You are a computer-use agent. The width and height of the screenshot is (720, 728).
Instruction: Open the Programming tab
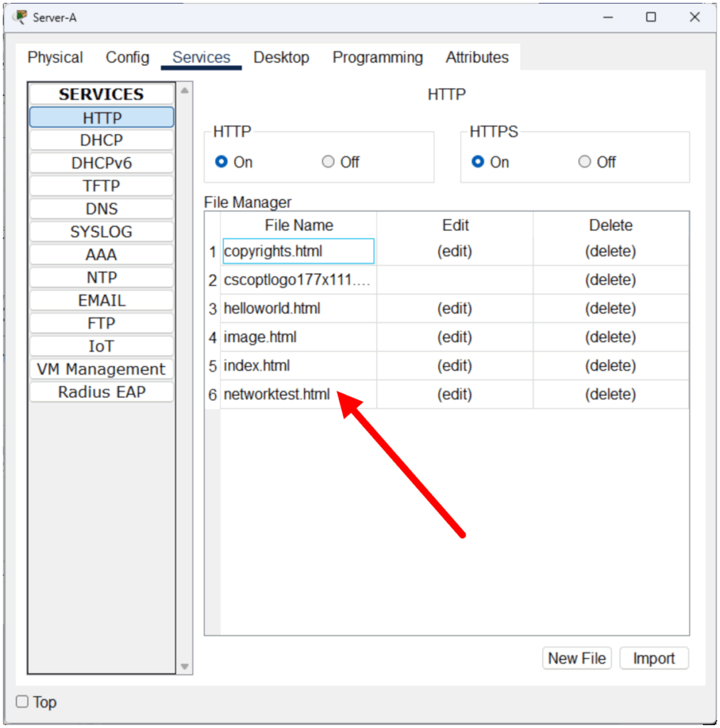pos(377,58)
